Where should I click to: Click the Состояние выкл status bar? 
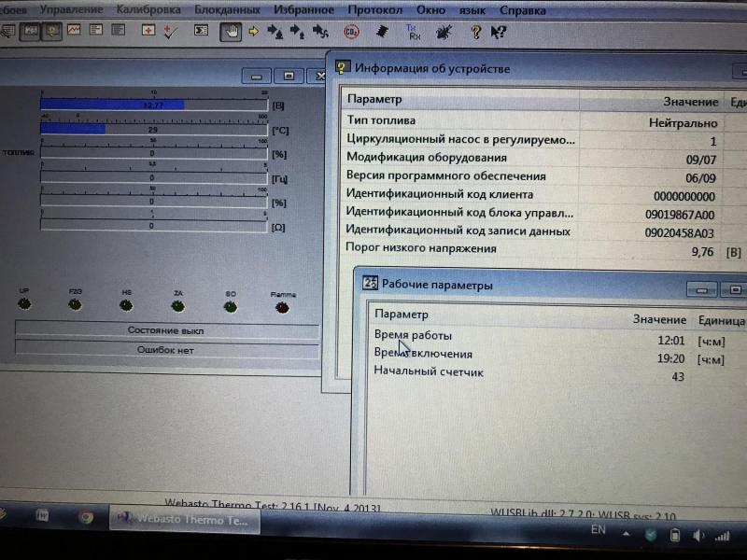click(x=165, y=330)
